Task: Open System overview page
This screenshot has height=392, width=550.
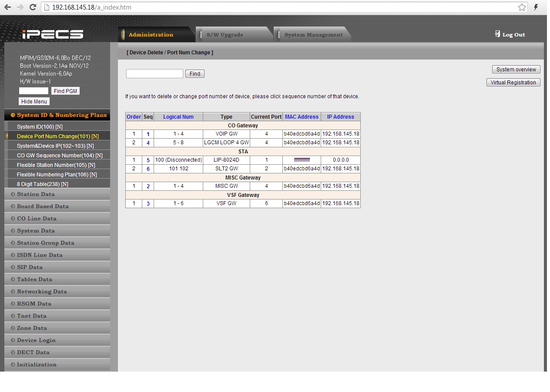Action: coord(516,70)
